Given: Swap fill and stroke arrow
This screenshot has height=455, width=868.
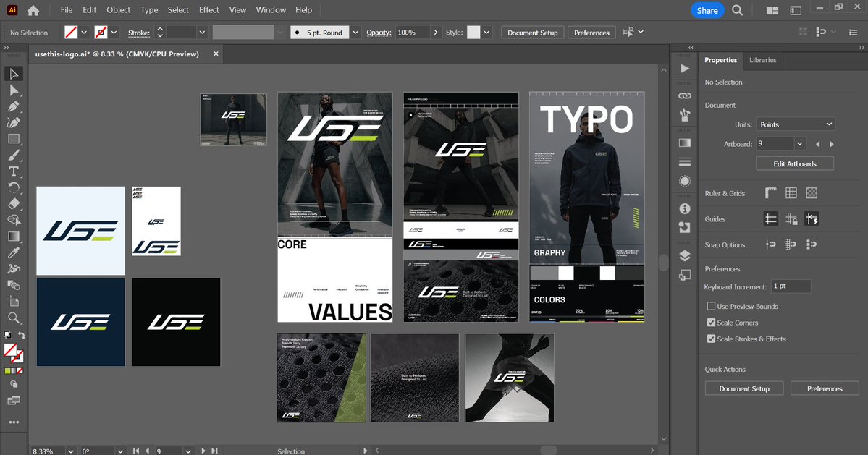Looking at the screenshot, I should click(21, 335).
